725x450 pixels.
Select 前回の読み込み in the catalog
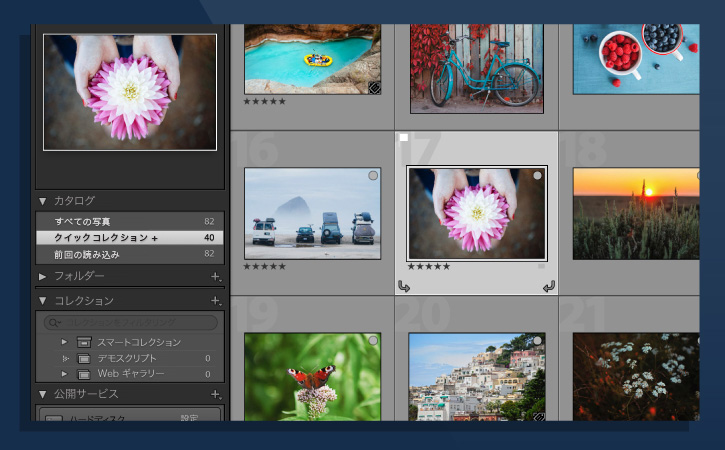[130, 254]
